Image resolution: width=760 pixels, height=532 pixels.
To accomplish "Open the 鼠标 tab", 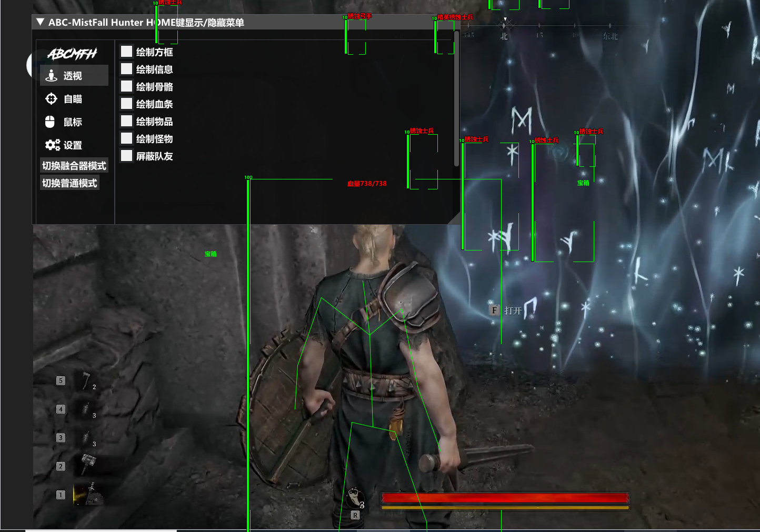I will pos(74,122).
